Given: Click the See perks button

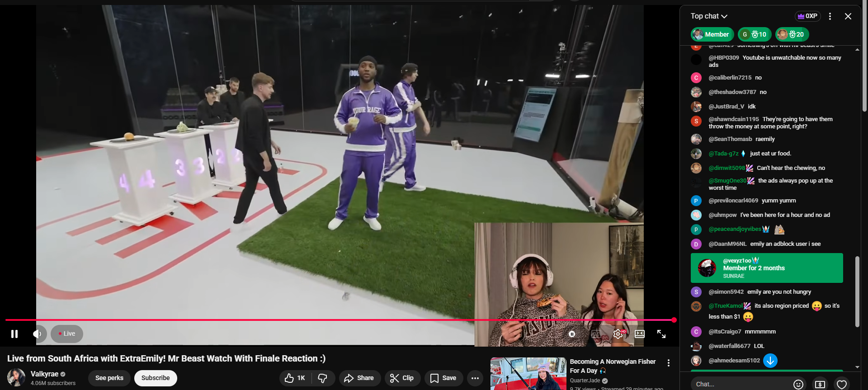Looking at the screenshot, I should point(109,378).
